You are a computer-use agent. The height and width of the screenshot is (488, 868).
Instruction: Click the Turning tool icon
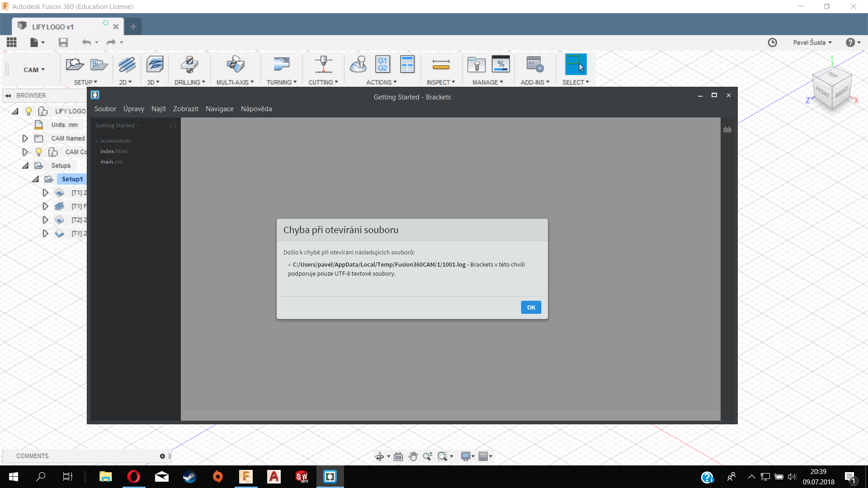(282, 65)
